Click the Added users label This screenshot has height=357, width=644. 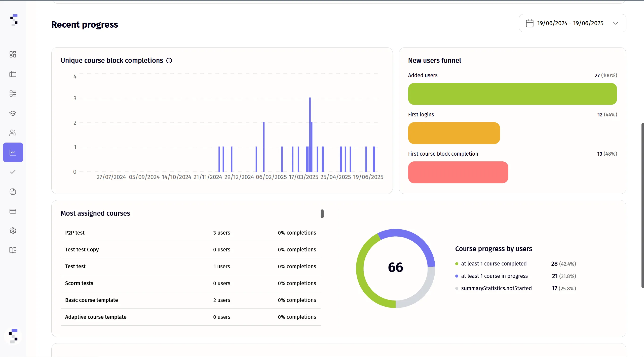(423, 75)
